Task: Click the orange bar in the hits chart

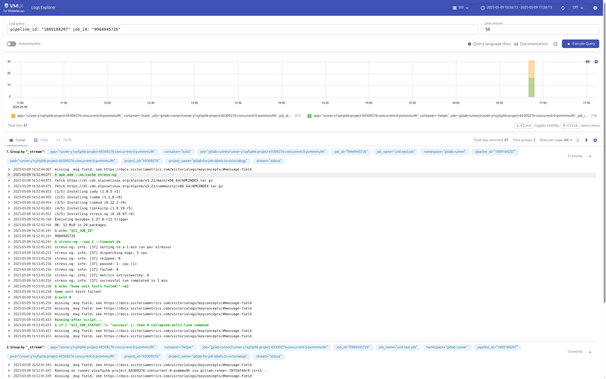Action: point(531,69)
